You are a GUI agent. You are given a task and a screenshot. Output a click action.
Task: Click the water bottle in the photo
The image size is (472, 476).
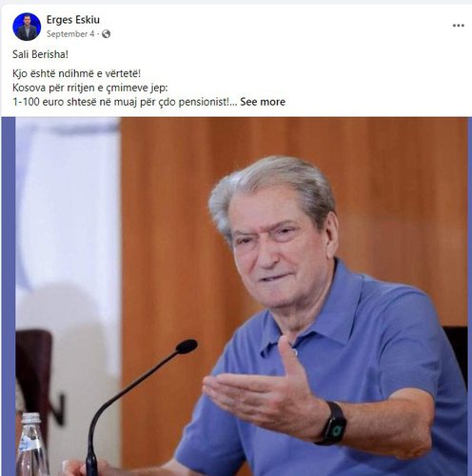pos(31,445)
